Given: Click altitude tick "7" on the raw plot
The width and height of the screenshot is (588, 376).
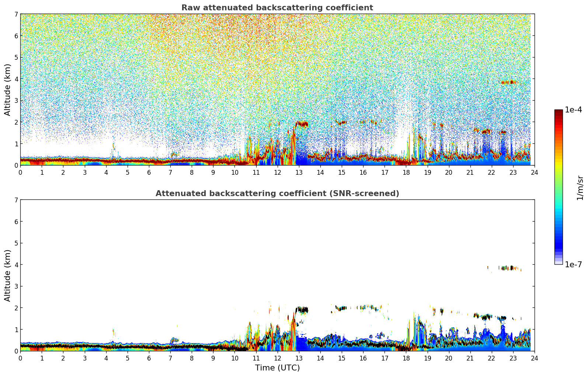Looking at the screenshot, I should [x=16, y=14].
